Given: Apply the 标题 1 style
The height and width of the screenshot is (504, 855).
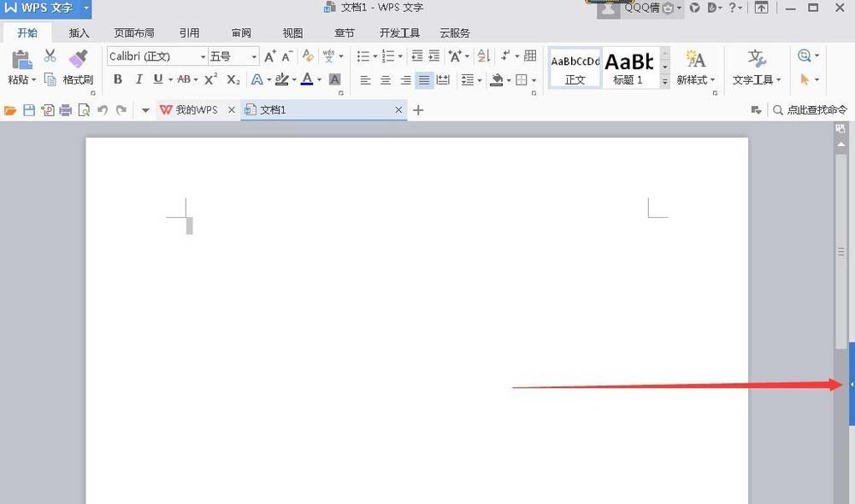Looking at the screenshot, I should pyautogui.click(x=628, y=67).
